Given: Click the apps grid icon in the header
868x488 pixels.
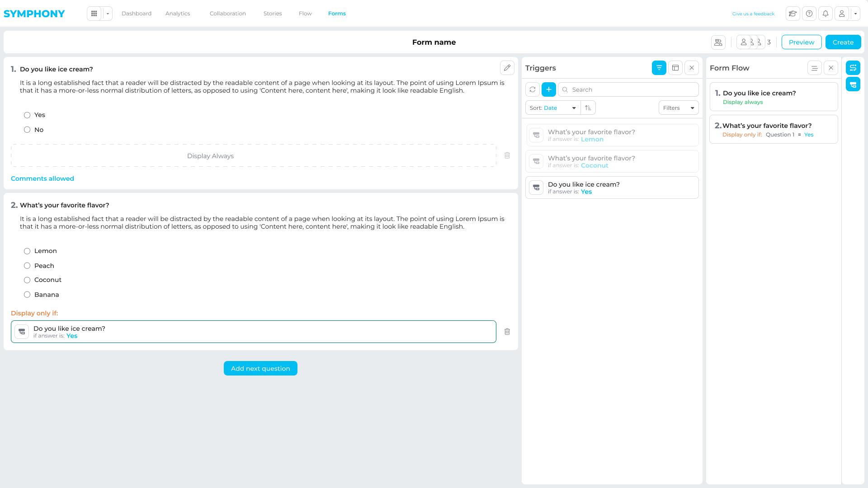Looking at the screenshot, I should pyautogui.click(x=94, y=14).
